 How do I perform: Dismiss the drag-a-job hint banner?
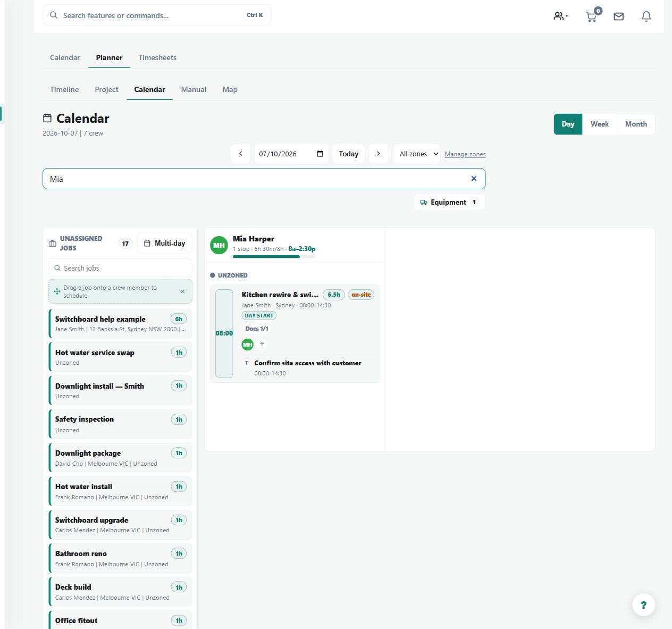click(182, 291)
